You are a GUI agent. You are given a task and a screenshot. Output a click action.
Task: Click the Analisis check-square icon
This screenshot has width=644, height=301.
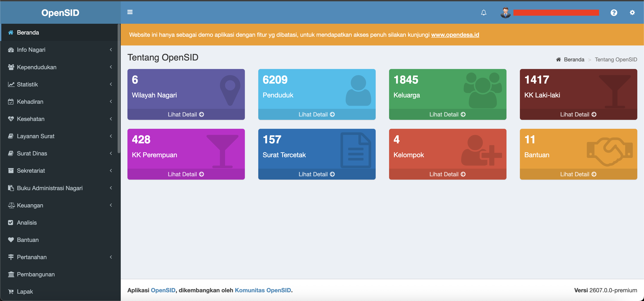click(11, 222)
